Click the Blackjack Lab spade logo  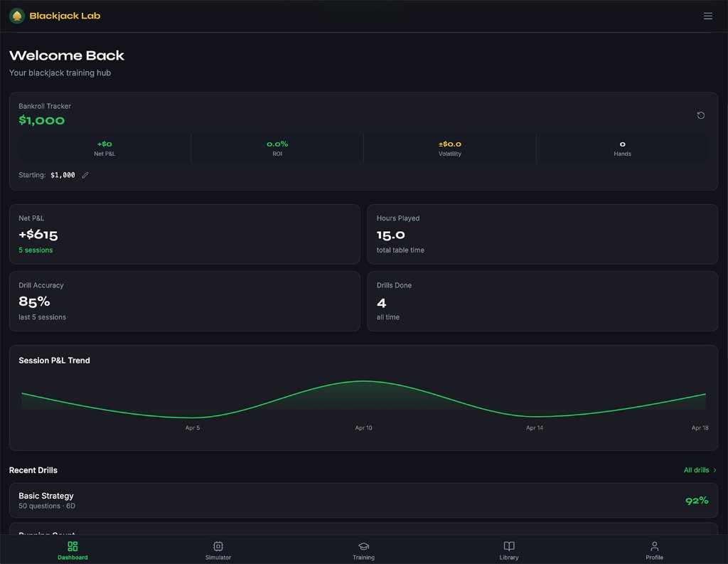[16, 15]
